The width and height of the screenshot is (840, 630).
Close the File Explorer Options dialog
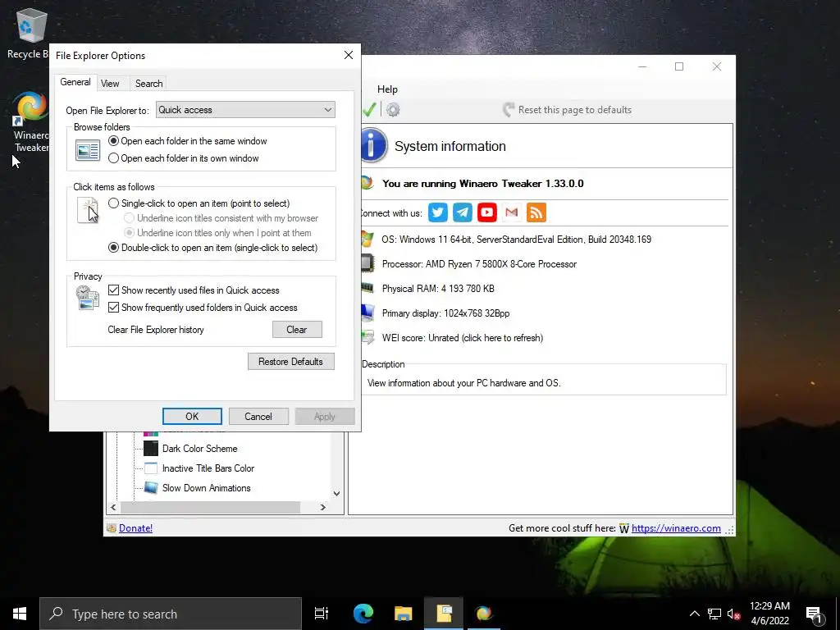click(348, 55)
